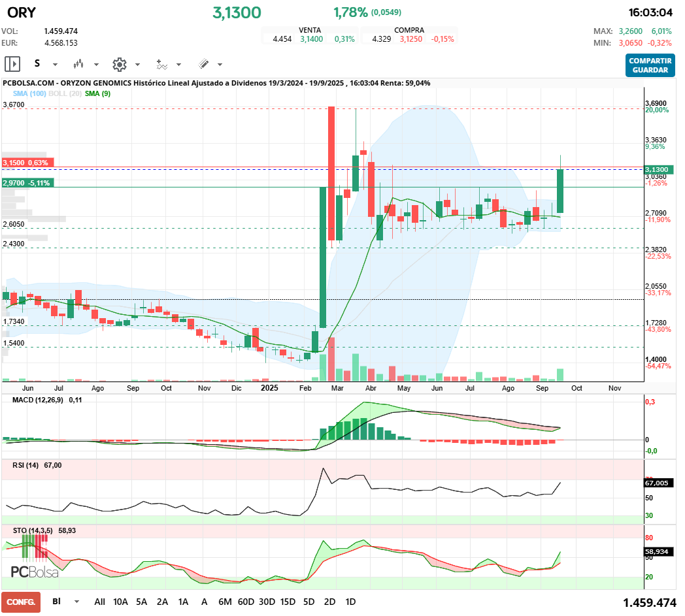685x616 pixels.
Task: Select the 5A time range
Action: [142, 602]
